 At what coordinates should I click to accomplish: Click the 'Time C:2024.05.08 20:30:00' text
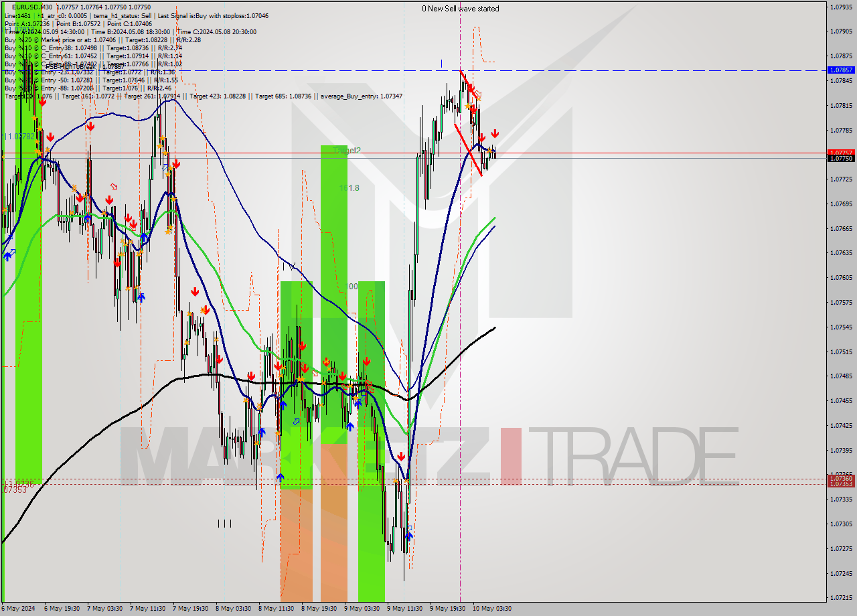218,31
